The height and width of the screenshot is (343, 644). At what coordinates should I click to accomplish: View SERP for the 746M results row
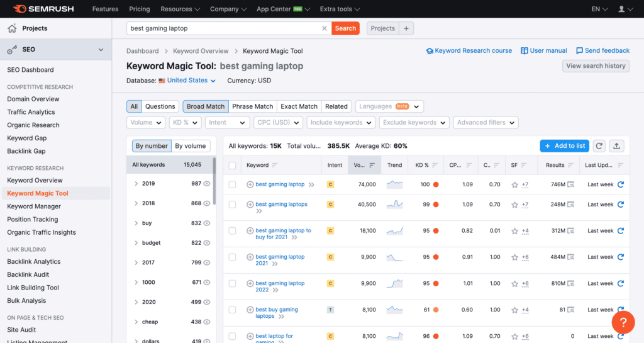click(x=570, y=184)
